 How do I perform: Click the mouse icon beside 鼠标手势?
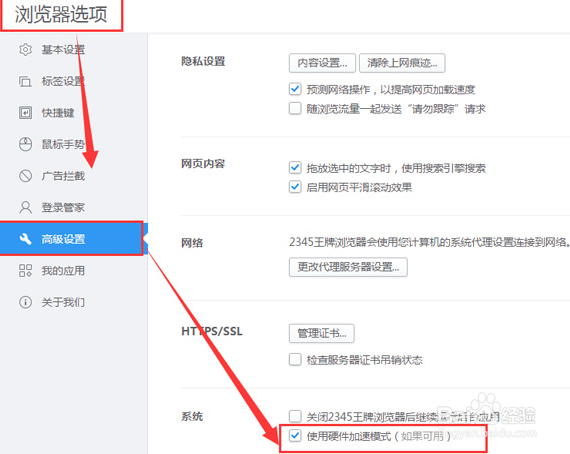tap(25, 144)
